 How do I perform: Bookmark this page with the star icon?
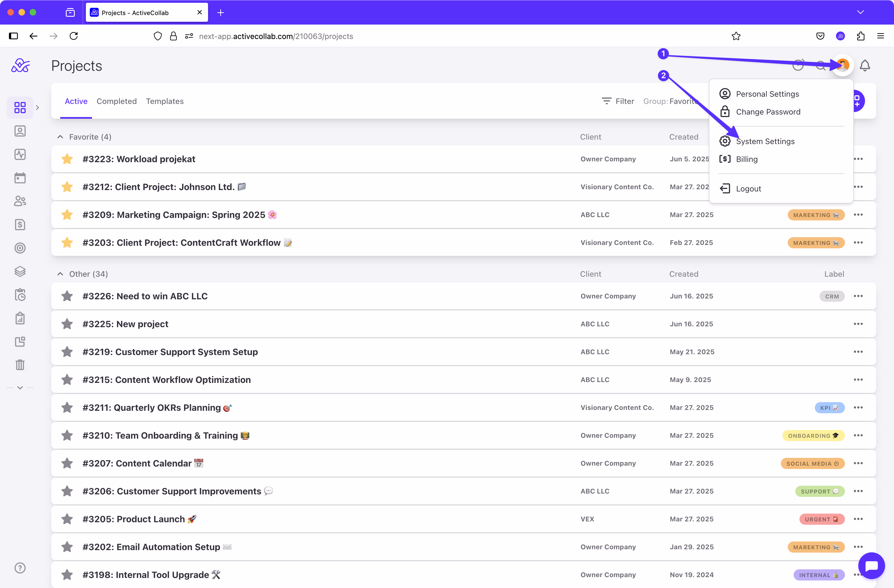click(736, 36)
